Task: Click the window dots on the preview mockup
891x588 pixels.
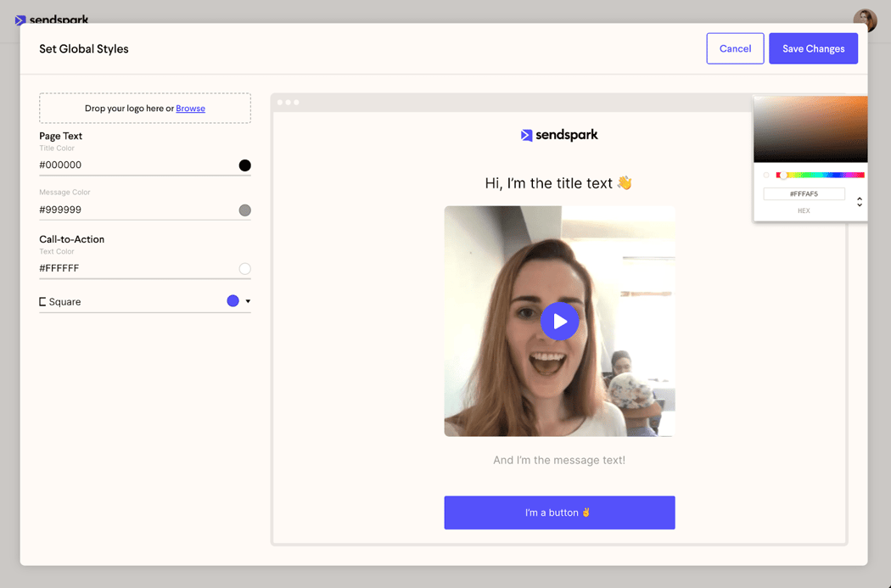Action: coord(287,101)
